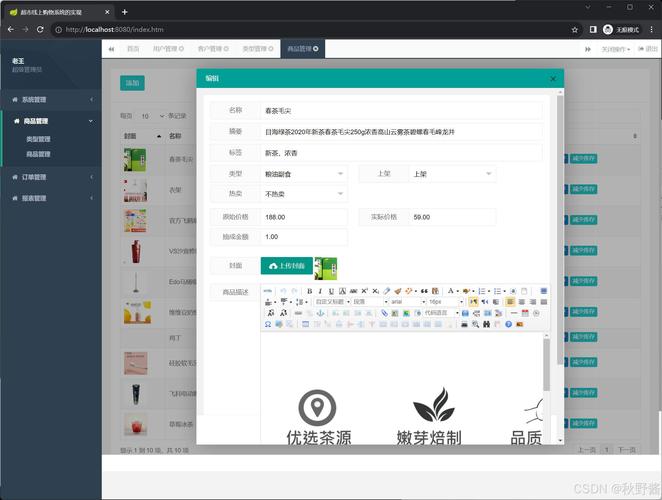
Task: Click the magnifier preview icon
Action: coord(475,324)
